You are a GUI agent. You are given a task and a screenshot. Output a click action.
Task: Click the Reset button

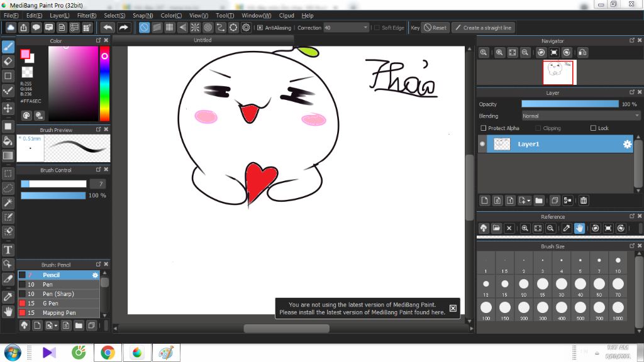435,28
